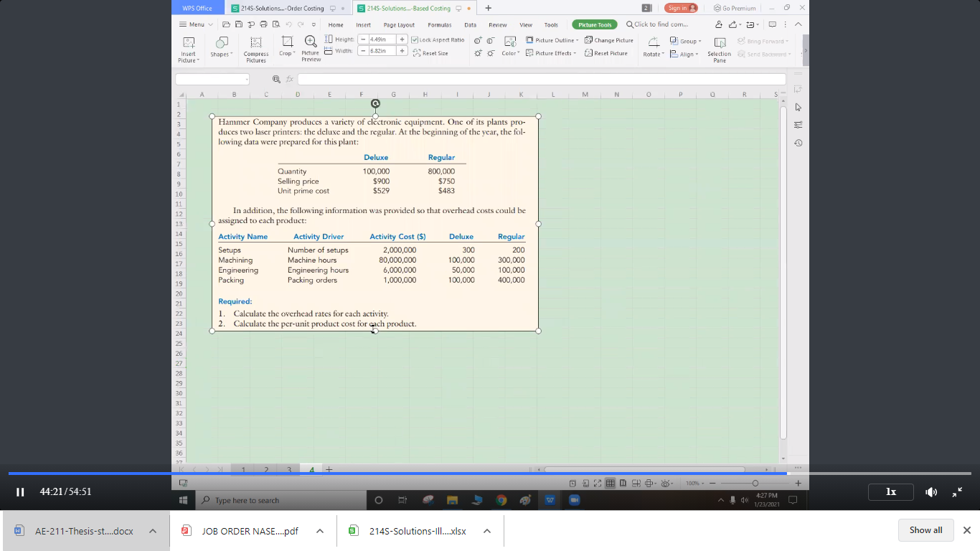
Task: Click Sheet 2 tab at workbook bottom
Action: coord(266,468)
